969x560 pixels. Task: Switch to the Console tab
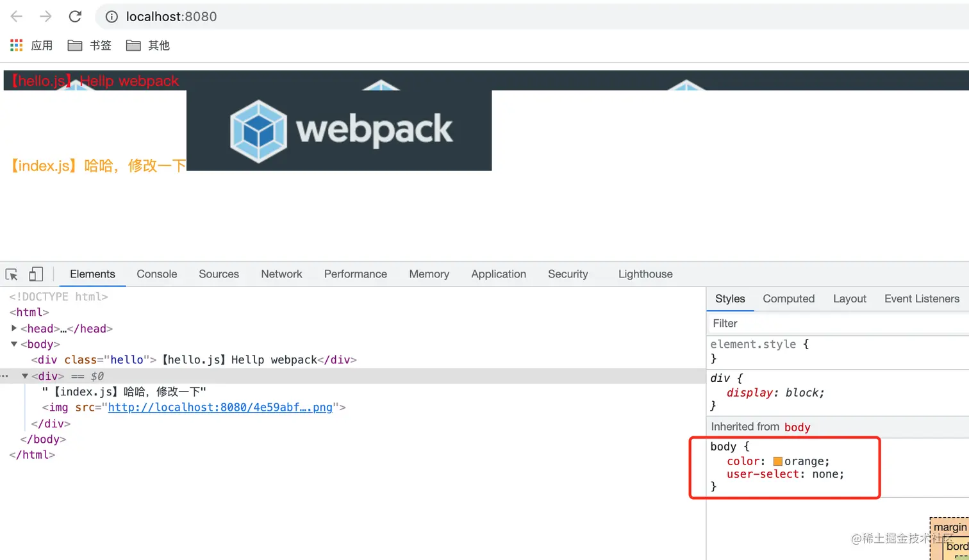point(156,274)
